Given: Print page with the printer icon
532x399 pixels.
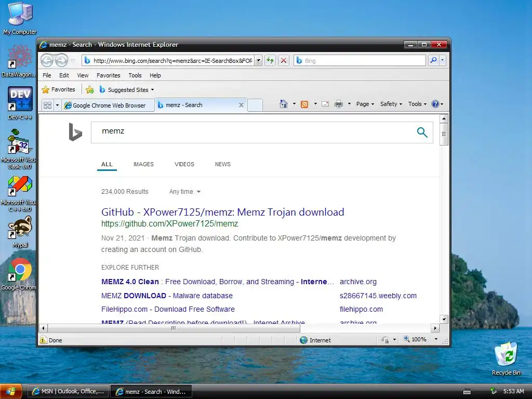Looking at the screenshot, I should pos(339,104).
